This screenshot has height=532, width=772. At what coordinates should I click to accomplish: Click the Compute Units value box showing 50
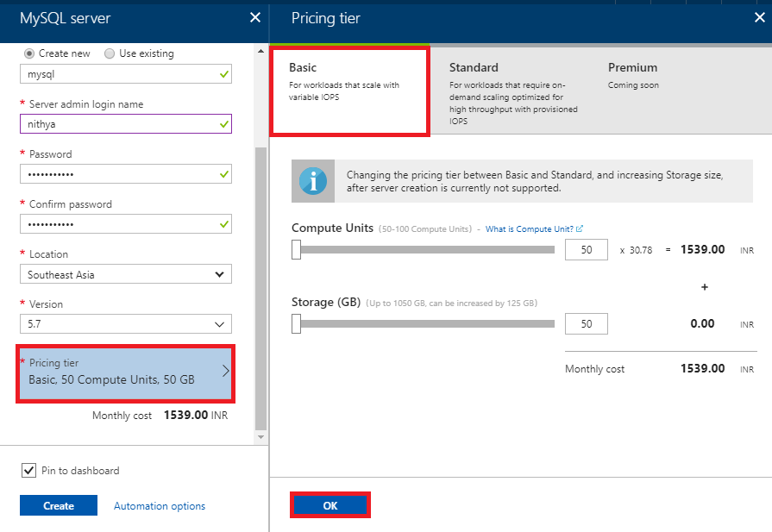pos(586,249)
